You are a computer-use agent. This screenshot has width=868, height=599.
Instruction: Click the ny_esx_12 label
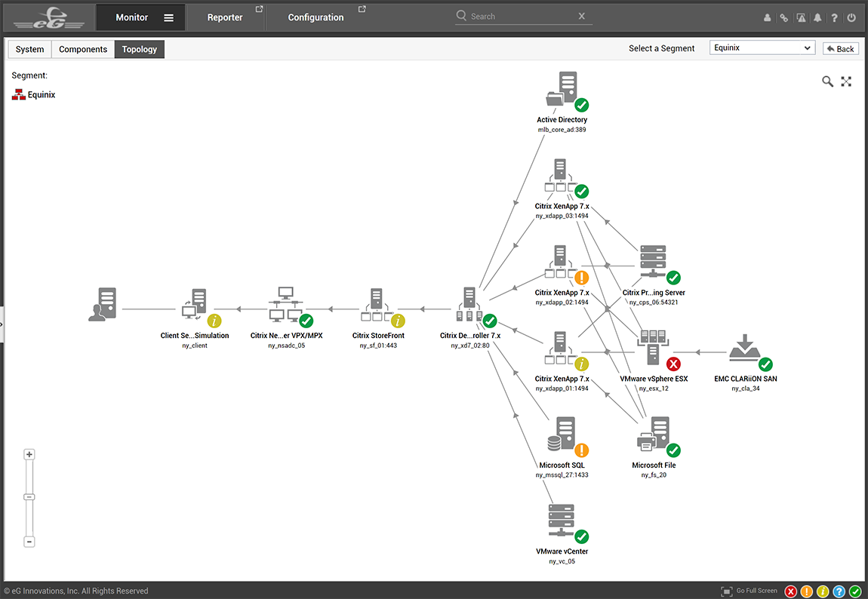point(653,389)
